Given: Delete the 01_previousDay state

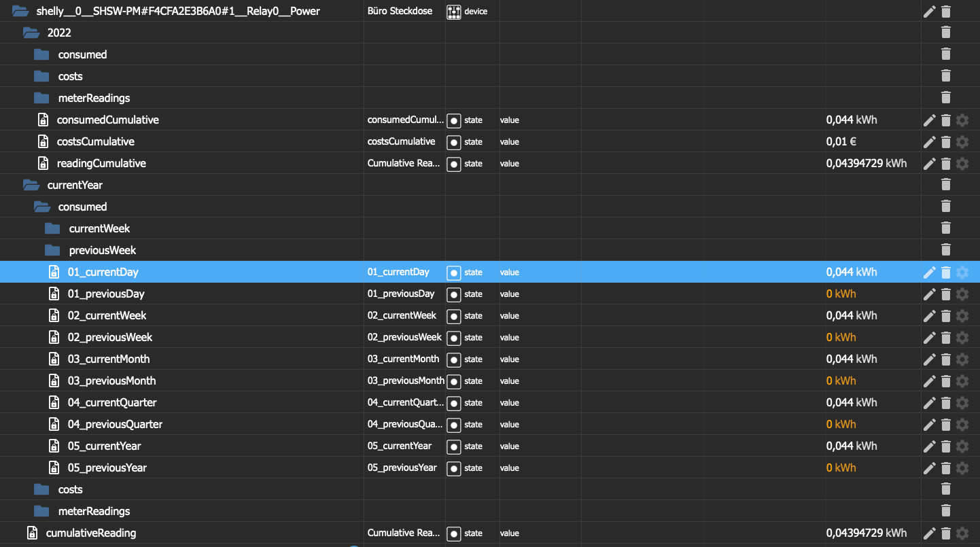Looking at the screenshot, I should (x=945, y=294).
